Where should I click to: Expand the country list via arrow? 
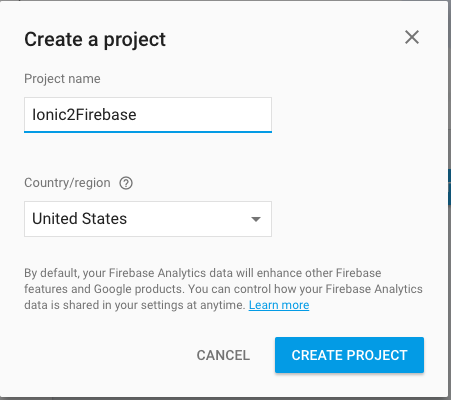pyautogui.click(x=256, y=219)
